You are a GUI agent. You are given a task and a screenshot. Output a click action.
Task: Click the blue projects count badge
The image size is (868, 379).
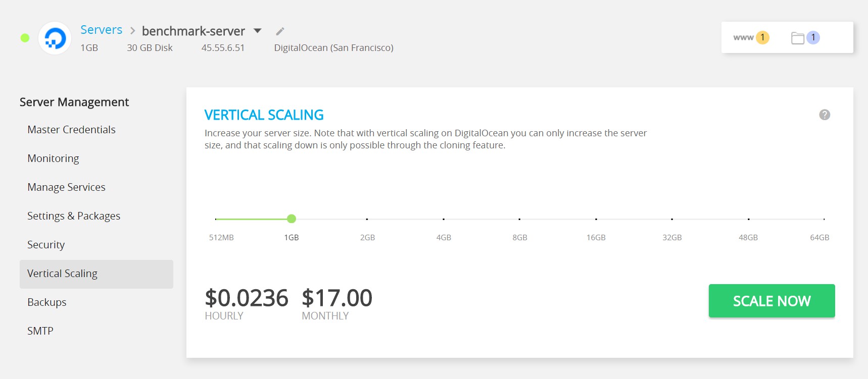[x=813, y=37]
